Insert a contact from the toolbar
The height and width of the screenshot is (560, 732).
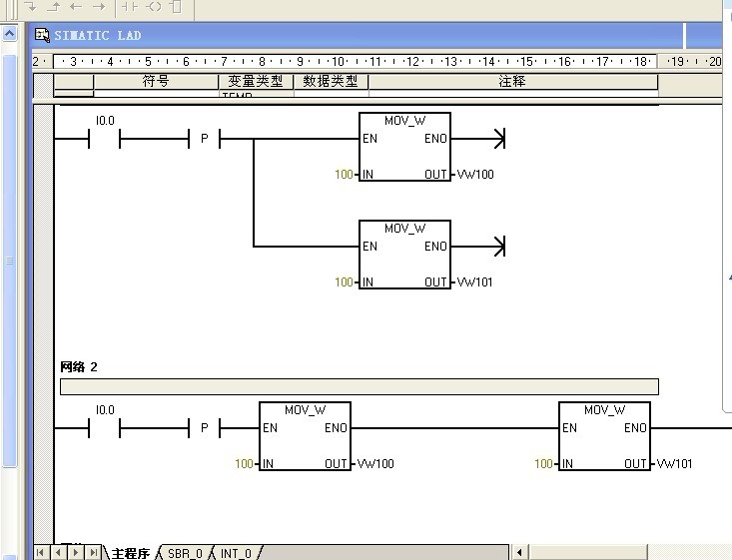click(x=131, y=7)
